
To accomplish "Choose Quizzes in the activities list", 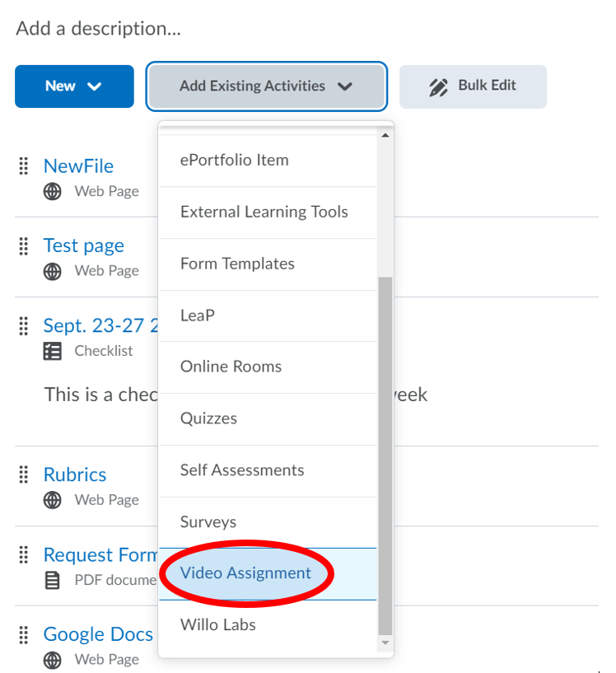I will click(x=208, y=418).
